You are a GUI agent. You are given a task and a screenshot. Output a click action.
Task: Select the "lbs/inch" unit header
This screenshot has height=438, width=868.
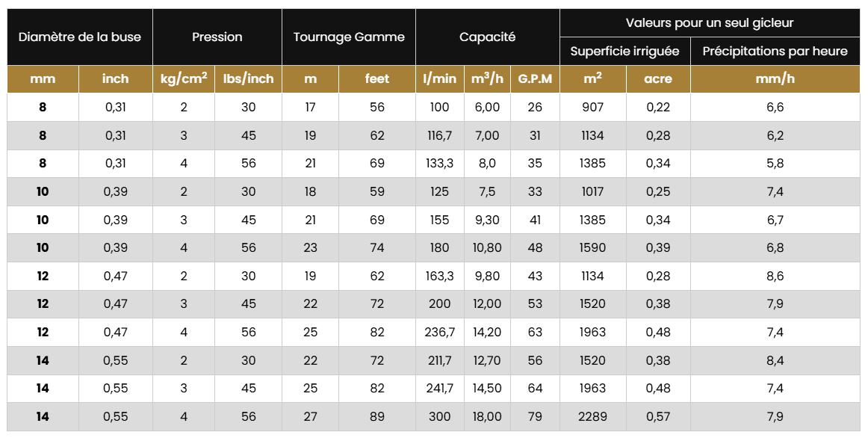pos(248,78)
